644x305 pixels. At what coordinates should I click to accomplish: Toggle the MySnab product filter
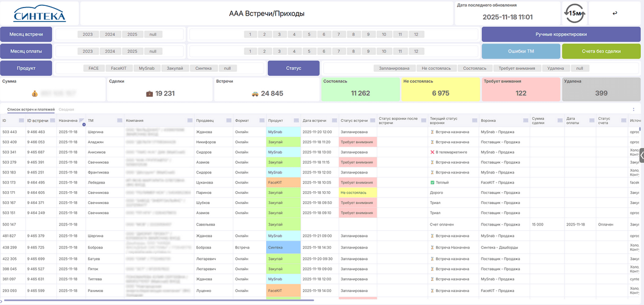pyautogui.click(x=148, y=68)
